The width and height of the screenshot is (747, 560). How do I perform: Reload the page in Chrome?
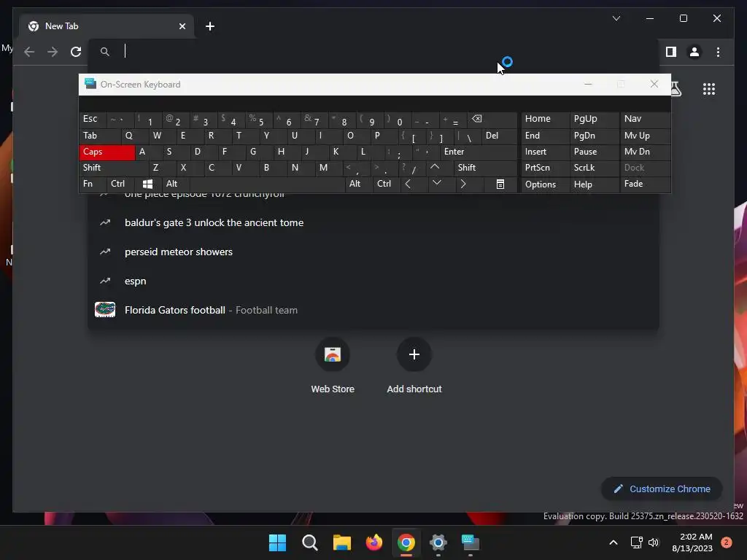pyautogui.click(x=76, y=52)
